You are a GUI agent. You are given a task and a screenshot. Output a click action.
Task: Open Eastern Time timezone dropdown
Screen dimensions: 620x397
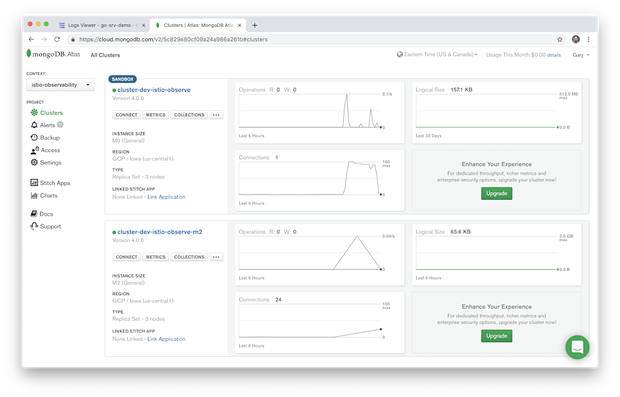coord(437,55)
